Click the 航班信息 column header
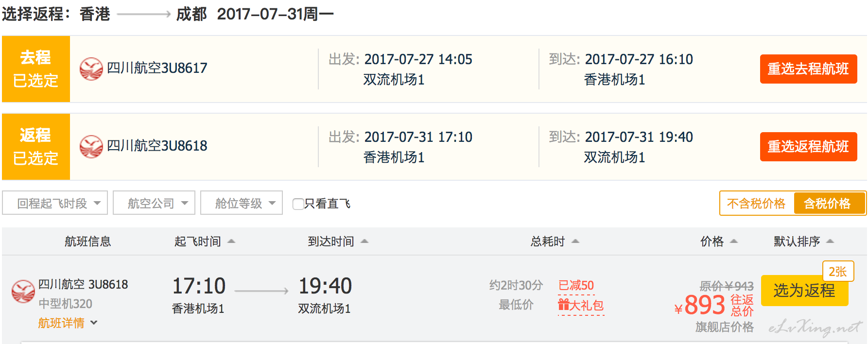 (x=88, y=241)
